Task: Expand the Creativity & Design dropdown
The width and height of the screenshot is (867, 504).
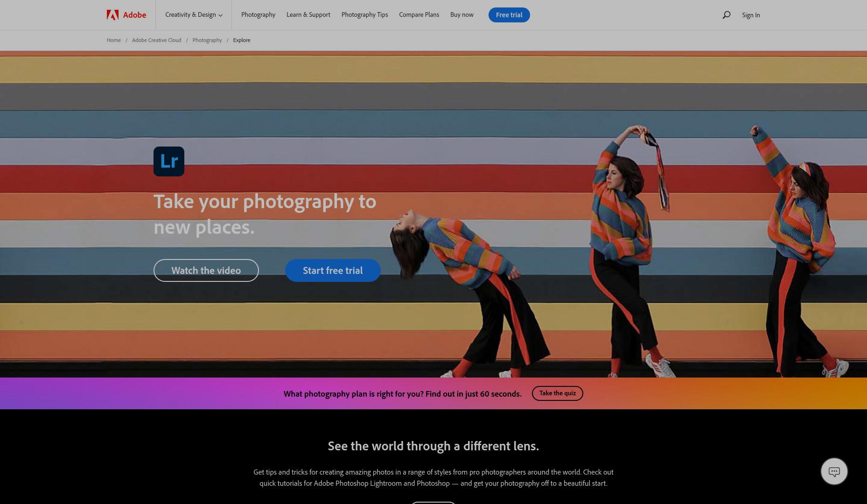Action: click(x=194, y=15)
